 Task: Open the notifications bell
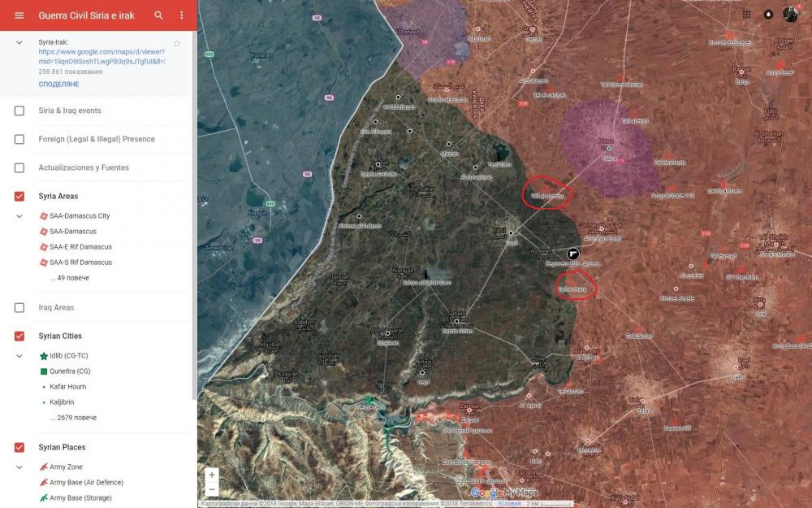768,15
